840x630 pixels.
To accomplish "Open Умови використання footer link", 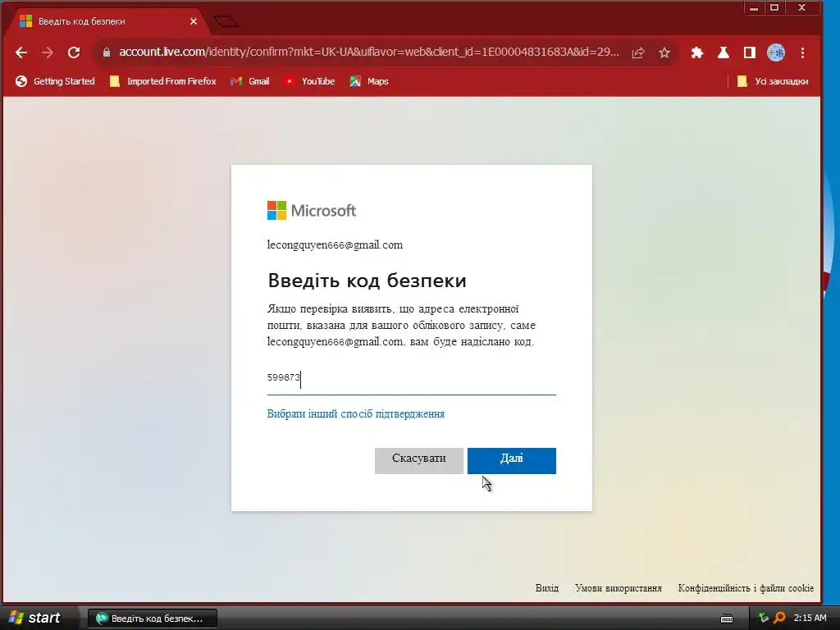I will [x=619, y=588].
